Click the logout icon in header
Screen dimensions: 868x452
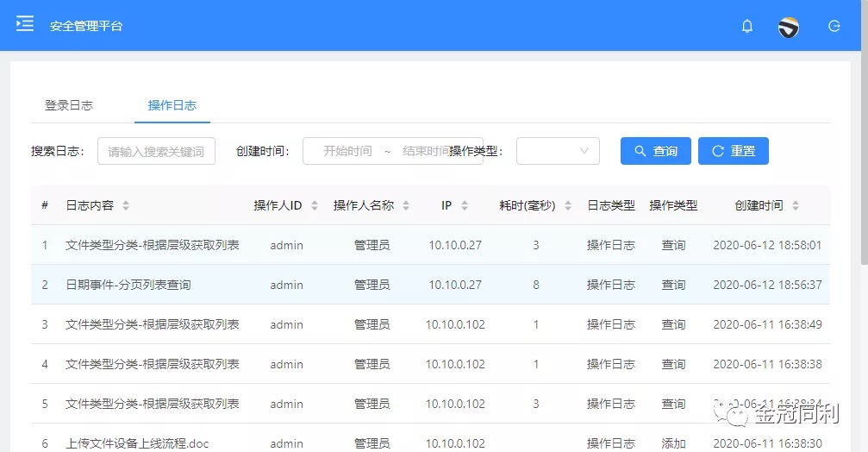(x=834, y=27)
